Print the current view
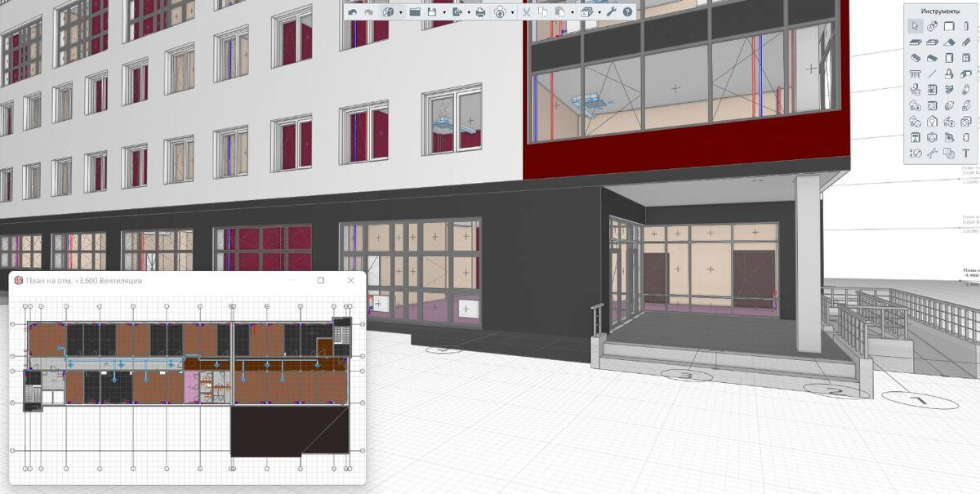 (x=480, y=12)
